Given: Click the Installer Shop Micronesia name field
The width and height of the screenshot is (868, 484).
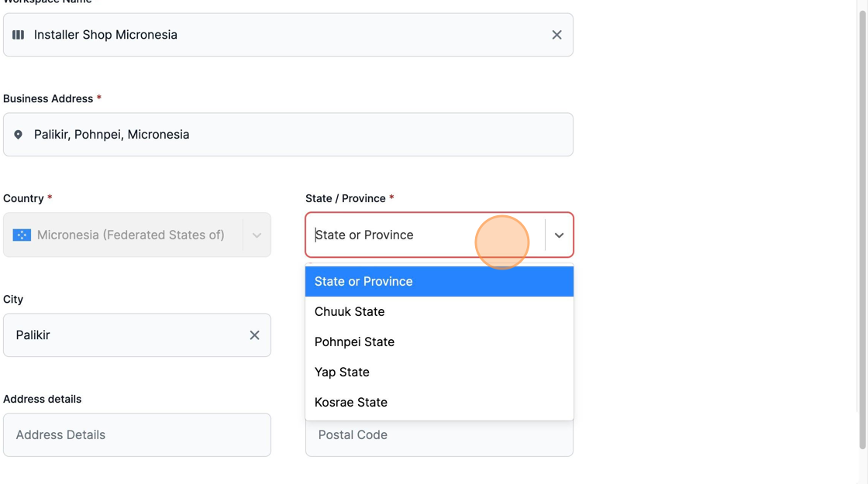Looking at the screenshot, I should [x=288, y=35].
